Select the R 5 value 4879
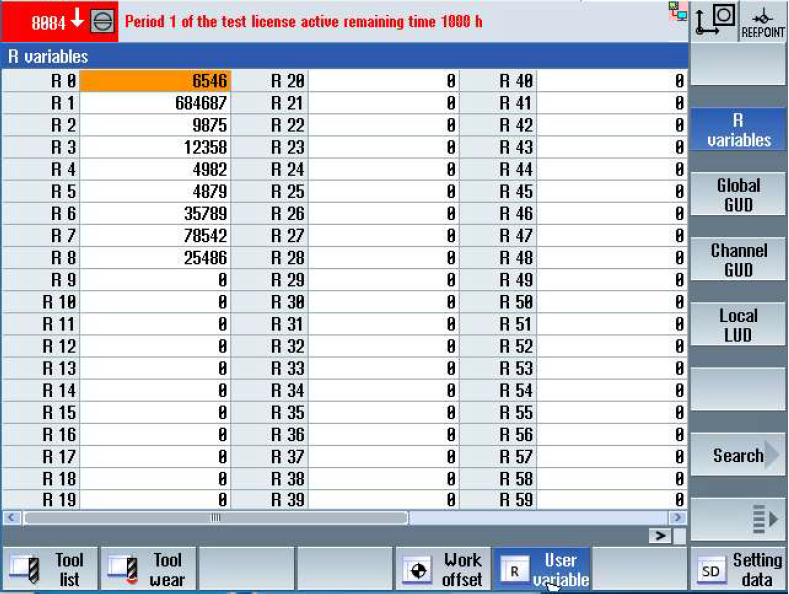 click(155, 191)
